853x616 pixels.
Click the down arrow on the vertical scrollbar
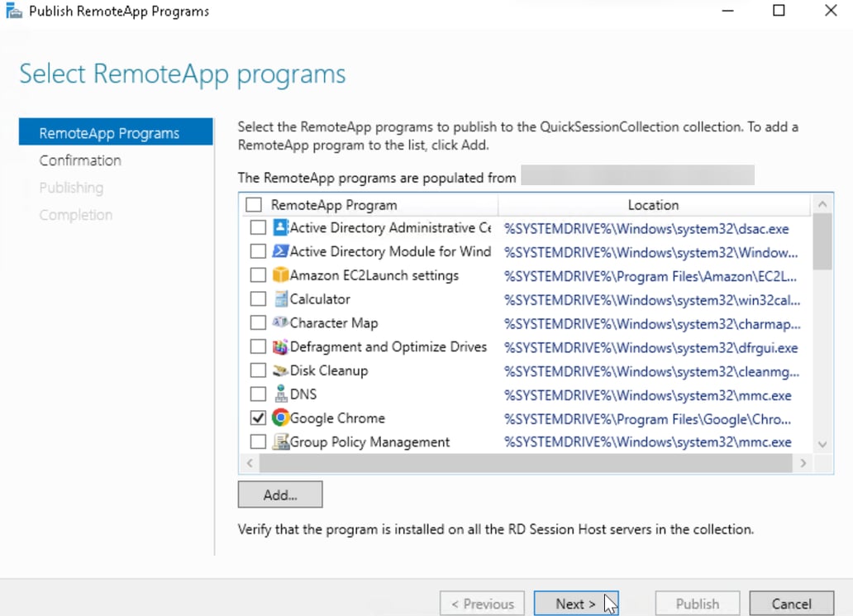pos(822,444)
